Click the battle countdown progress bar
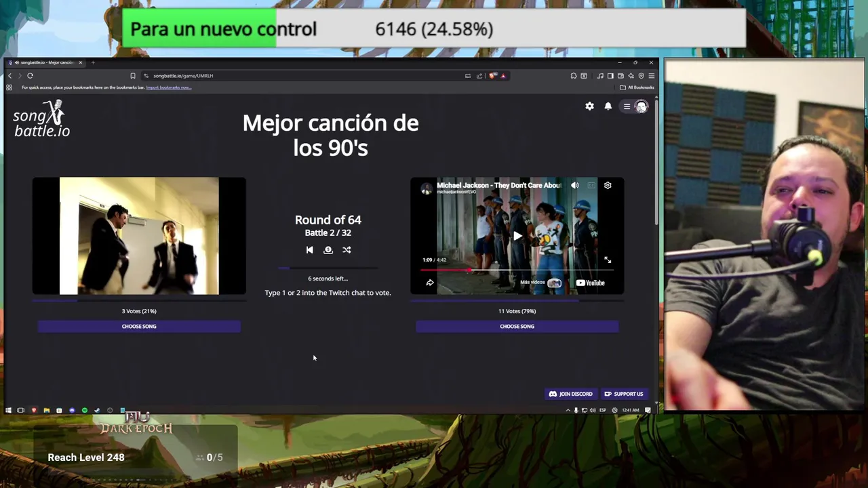The image size is (868, 488). [x=328, y=268]
